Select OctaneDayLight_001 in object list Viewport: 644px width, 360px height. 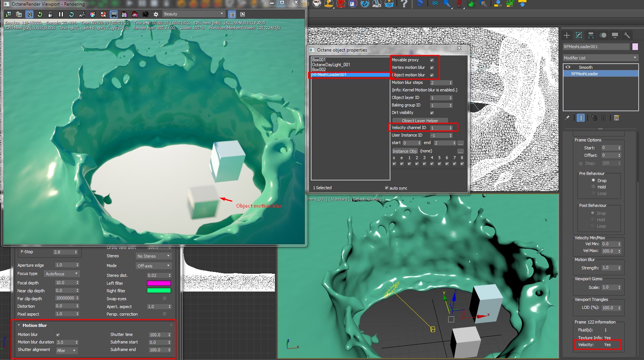(331, 65)
